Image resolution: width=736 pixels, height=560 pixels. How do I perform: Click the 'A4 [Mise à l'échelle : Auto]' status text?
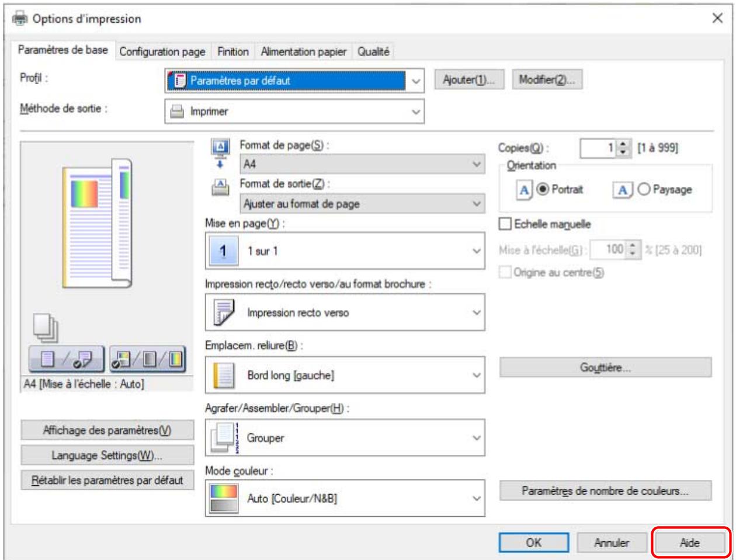(x=84, y=384)
